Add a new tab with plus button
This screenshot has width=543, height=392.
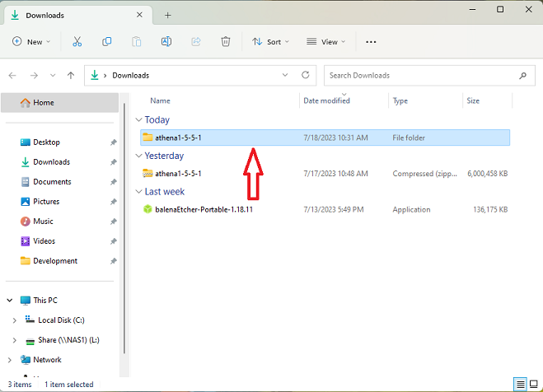click(x=168, y=15)
